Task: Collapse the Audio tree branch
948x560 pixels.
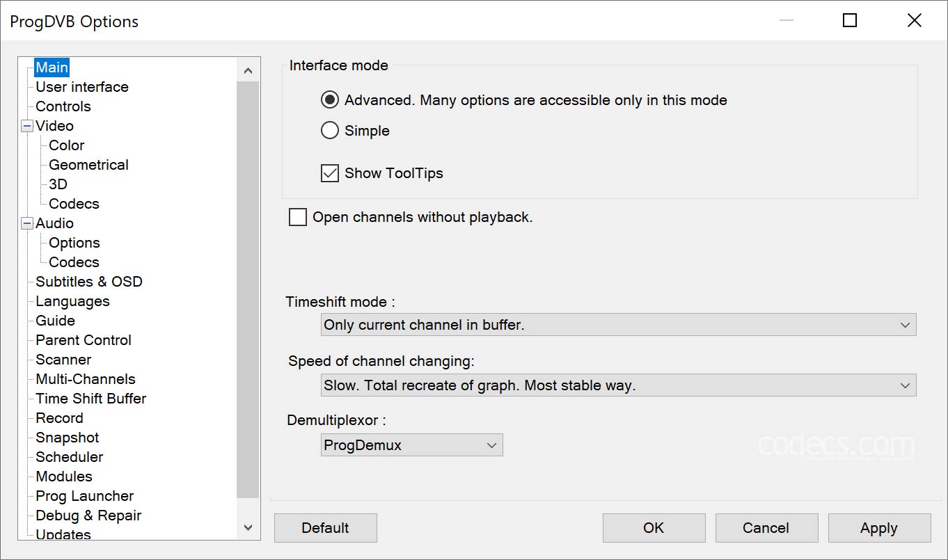Action: click(x=27, y=223)
